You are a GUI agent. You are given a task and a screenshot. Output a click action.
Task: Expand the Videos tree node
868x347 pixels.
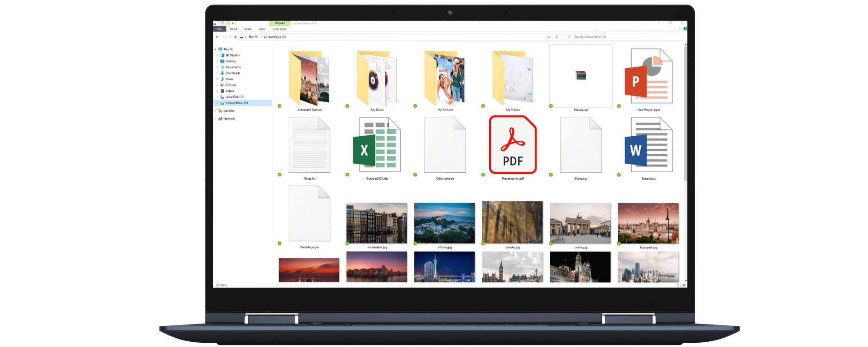point(217,91)
